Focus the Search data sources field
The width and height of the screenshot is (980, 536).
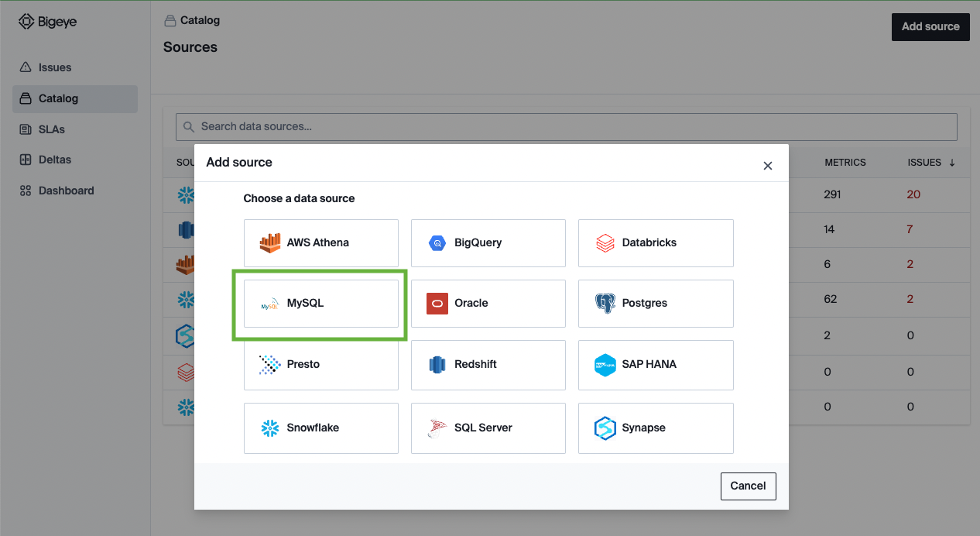(x=567, y=126)
